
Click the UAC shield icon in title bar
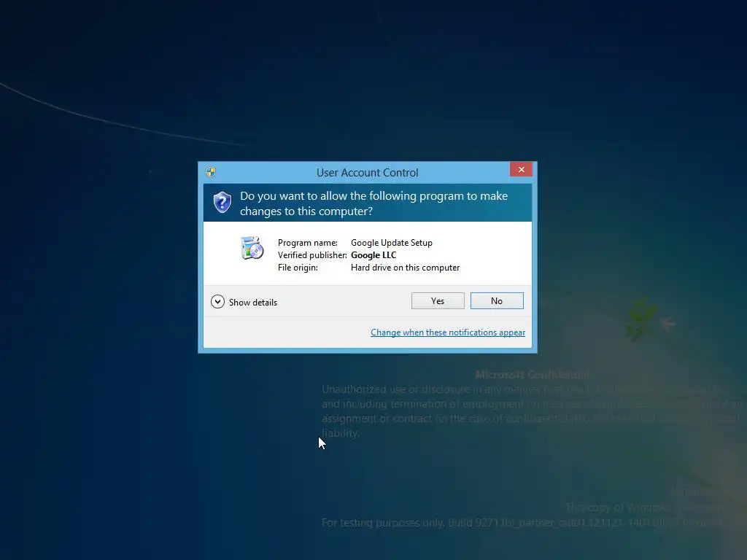[211, 172]
